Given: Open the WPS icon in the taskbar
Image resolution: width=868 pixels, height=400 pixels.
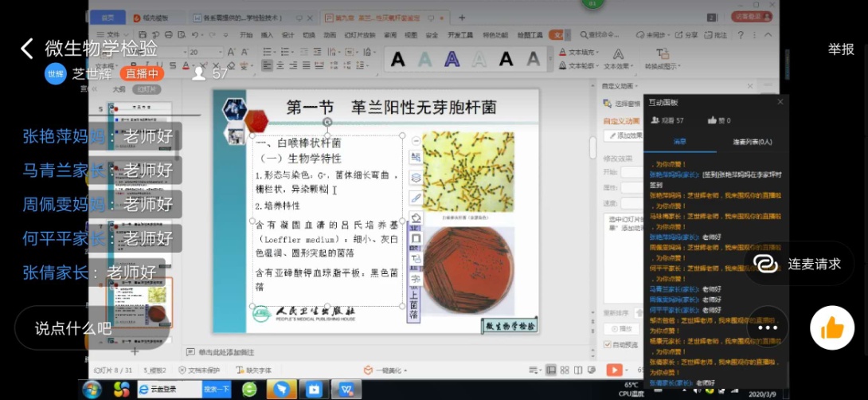Looking at the screenshot, I should (346, 390).
